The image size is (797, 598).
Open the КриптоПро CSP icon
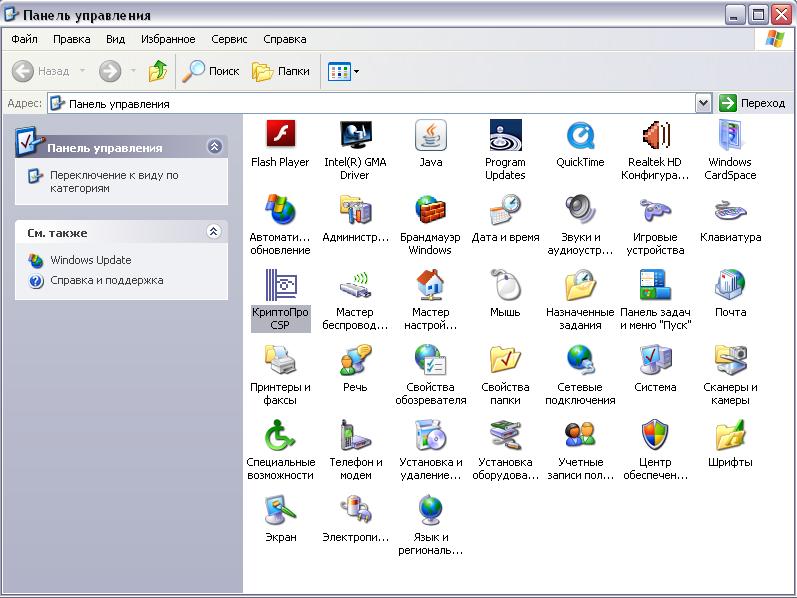(x=280, y=286)
